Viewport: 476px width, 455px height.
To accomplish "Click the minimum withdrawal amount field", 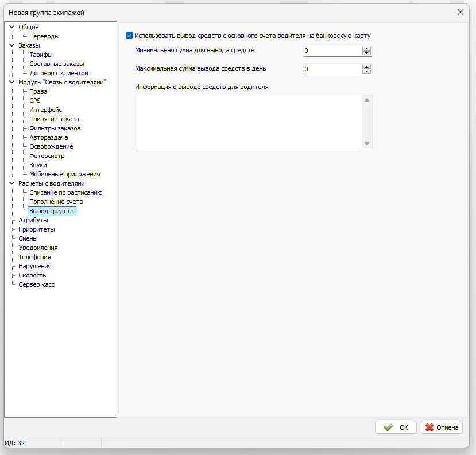I will coord(332,51).
